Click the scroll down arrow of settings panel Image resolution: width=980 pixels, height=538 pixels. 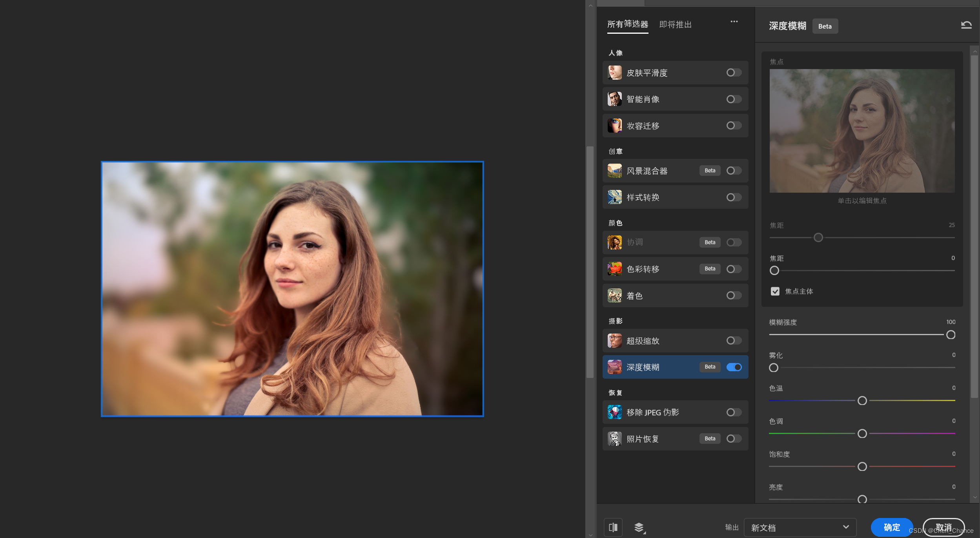[975, 497]
